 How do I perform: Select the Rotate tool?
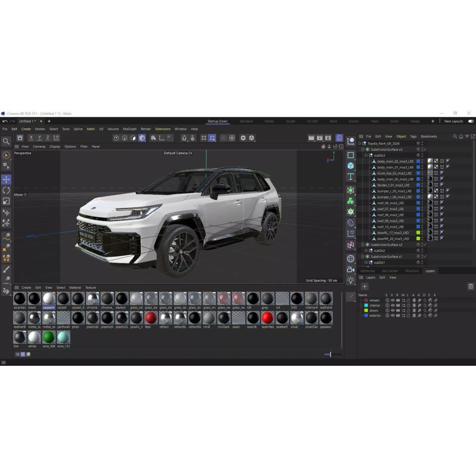click(6, 190)
